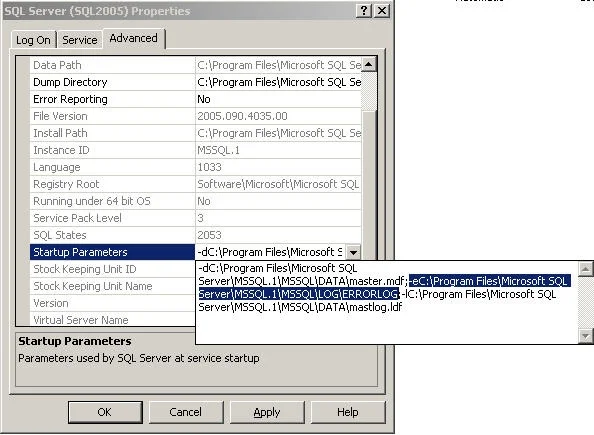Click the 1033 language value
The width and height of the screenshot is (594, 435).
click(209, 167)
